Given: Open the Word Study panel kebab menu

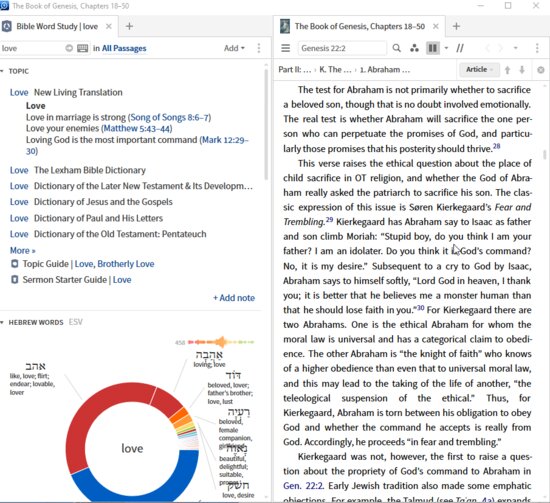Looking at the screenshot, I should click(259, 48).
